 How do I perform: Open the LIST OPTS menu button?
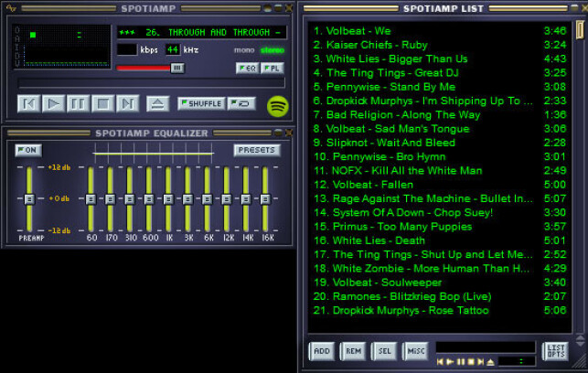pyautogui.click(x=556, y=351)
